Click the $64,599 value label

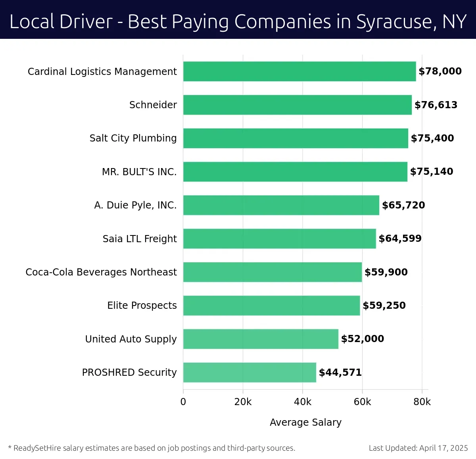point(400,239)
